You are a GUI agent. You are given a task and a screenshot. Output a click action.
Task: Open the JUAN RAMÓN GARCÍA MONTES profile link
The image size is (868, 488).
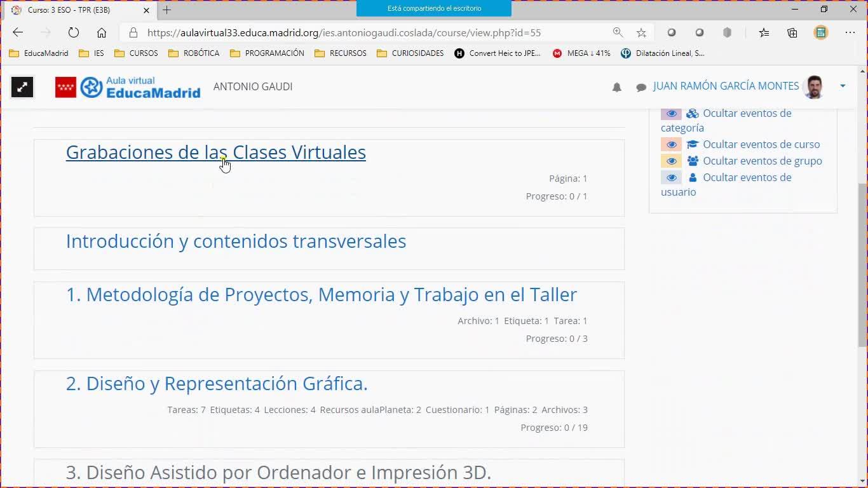point(726,86)
